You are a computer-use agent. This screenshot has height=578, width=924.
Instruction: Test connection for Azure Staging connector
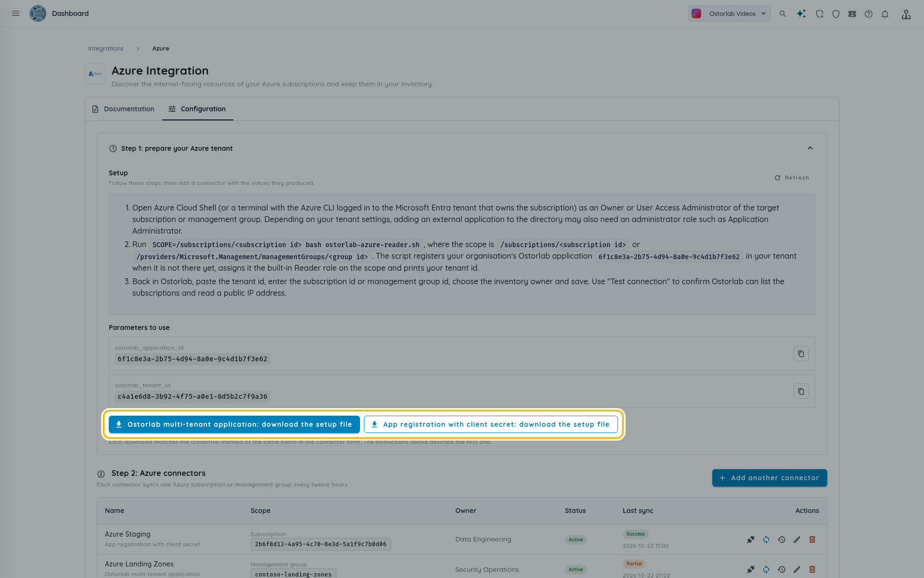pos(751,539)
